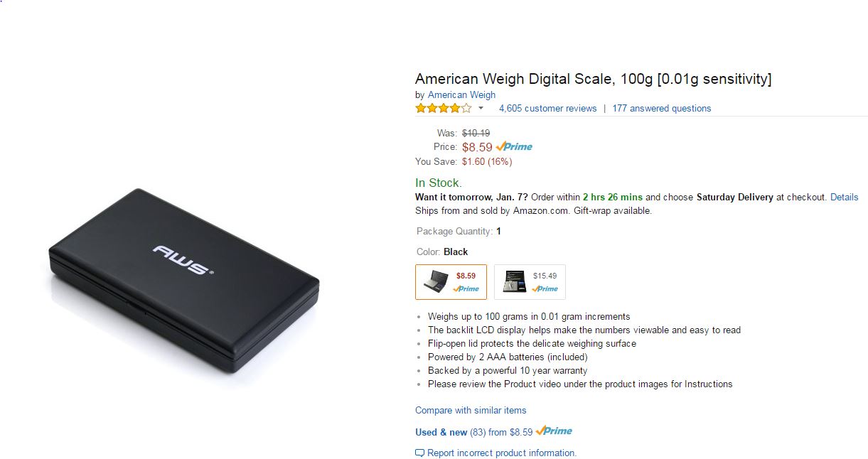
Task: Click the thumbnail of the open silver scale
Action: tap(515, 281)
